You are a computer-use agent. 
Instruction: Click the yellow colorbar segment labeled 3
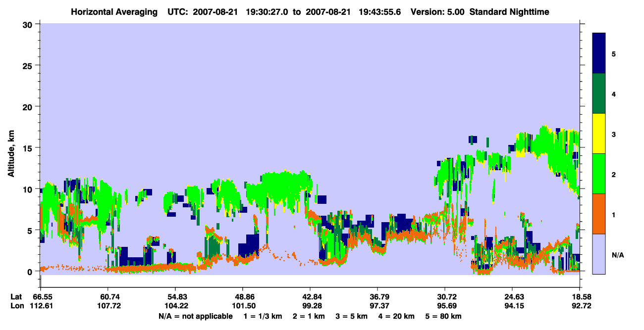599,134
